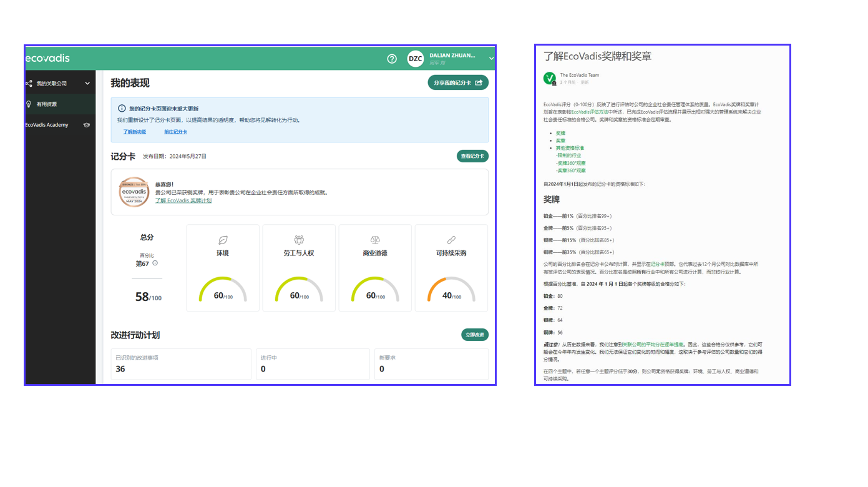This screenshot has width=868, height=487.
Task: Click the 查看记分卡 button
Action: pos(472,156)
